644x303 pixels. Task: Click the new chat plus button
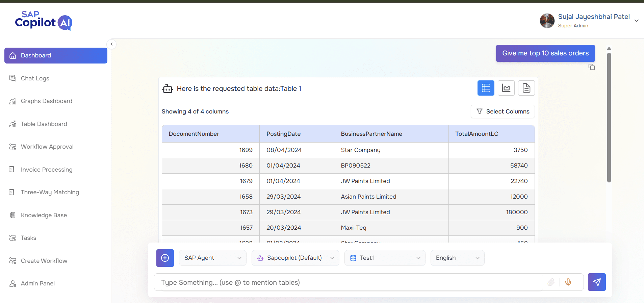tap(165, 258)
